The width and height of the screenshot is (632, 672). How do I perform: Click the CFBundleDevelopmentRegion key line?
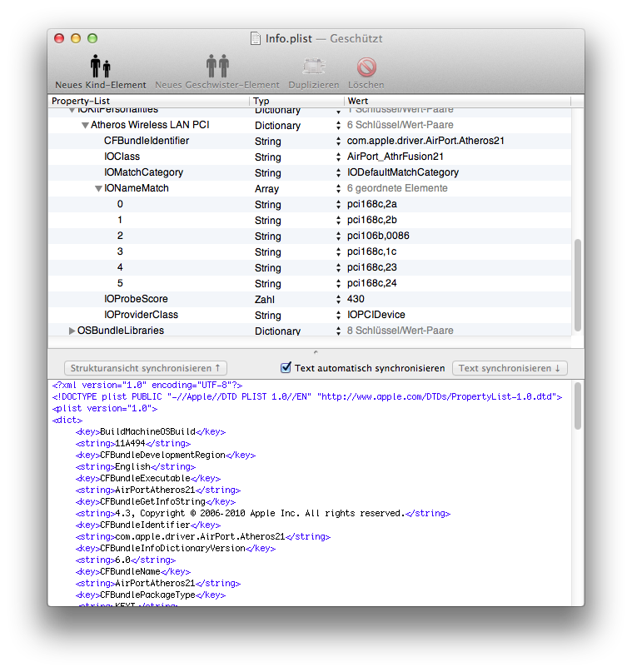point(166,455)
